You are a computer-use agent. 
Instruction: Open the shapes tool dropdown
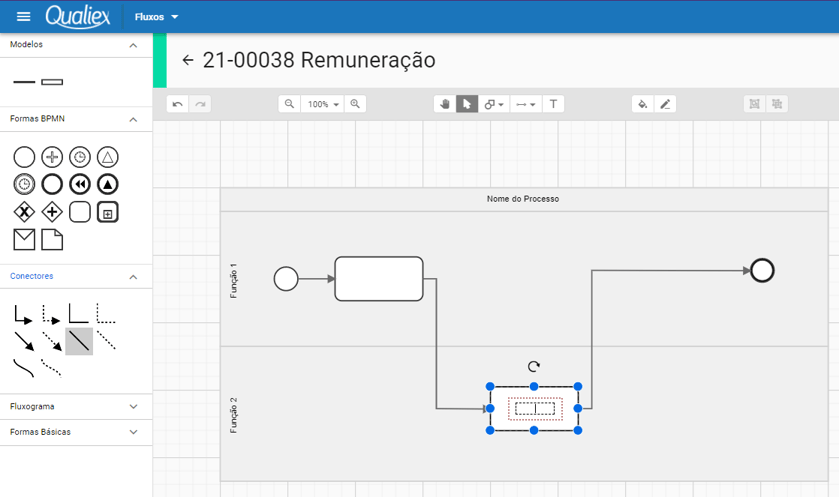(x=494, y=104)
